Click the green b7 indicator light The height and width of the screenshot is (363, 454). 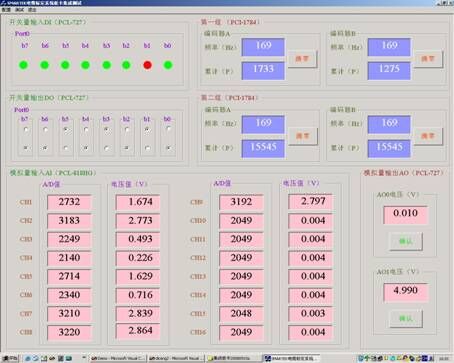point(24,65)
